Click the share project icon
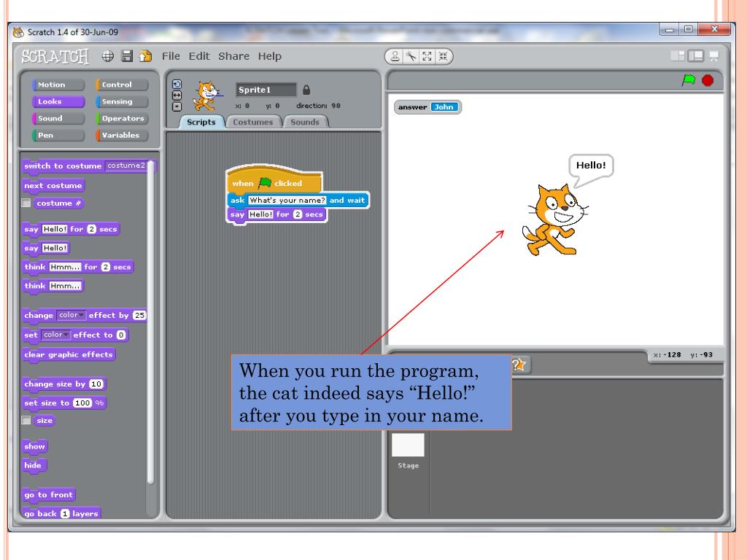This screenshot has width=747, height=560. [145, 56]
